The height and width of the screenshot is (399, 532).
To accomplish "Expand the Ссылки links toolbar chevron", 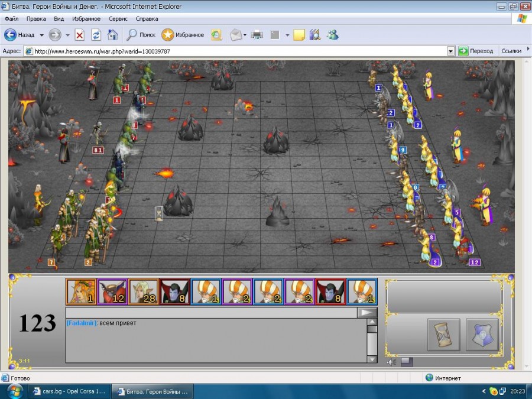I will [528, 49].
